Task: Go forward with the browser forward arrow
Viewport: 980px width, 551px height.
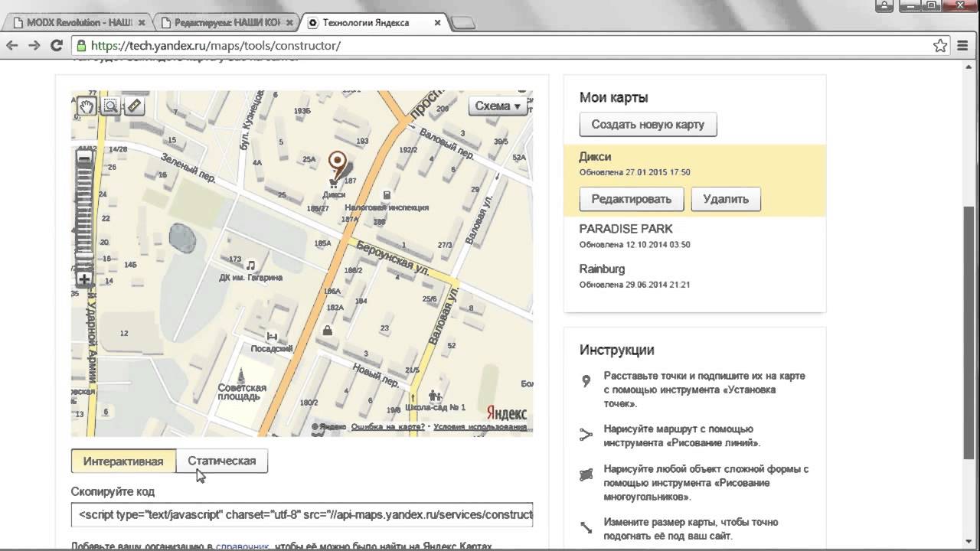Action: point(34,46)
